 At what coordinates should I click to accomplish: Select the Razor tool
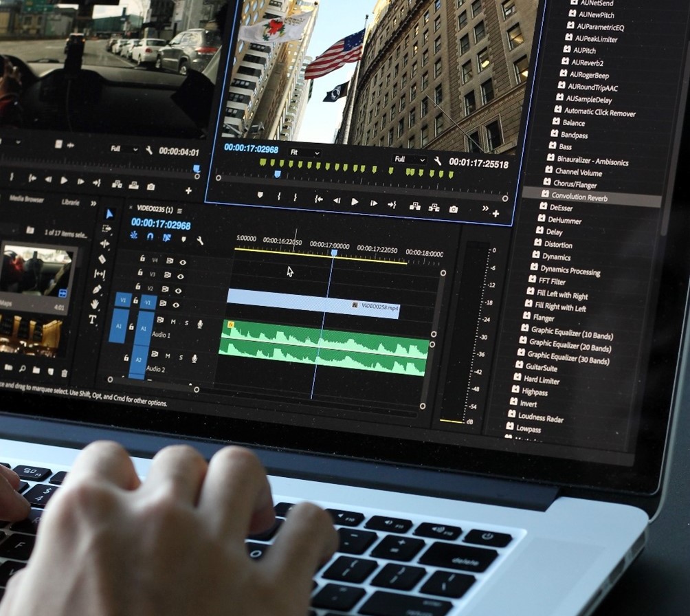102,259
